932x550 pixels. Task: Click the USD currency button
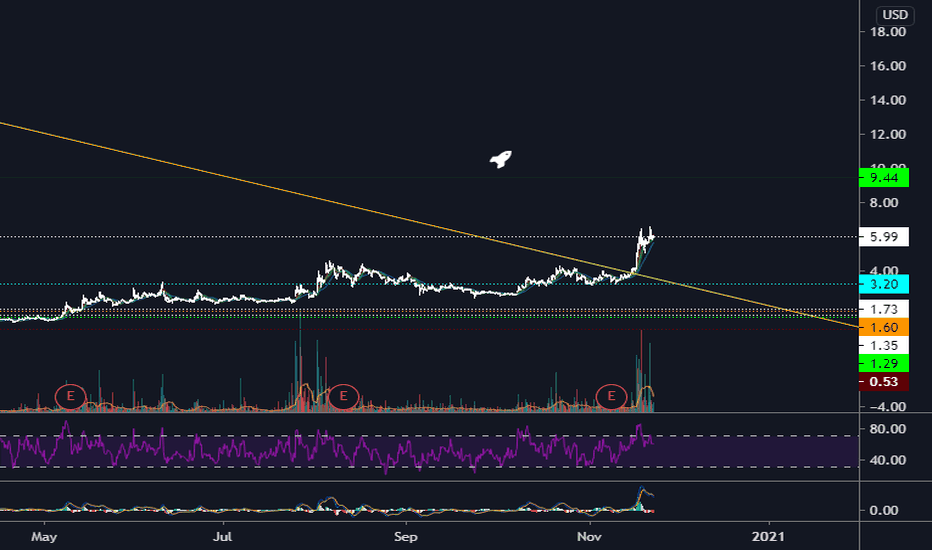click(x=895, y=15)
